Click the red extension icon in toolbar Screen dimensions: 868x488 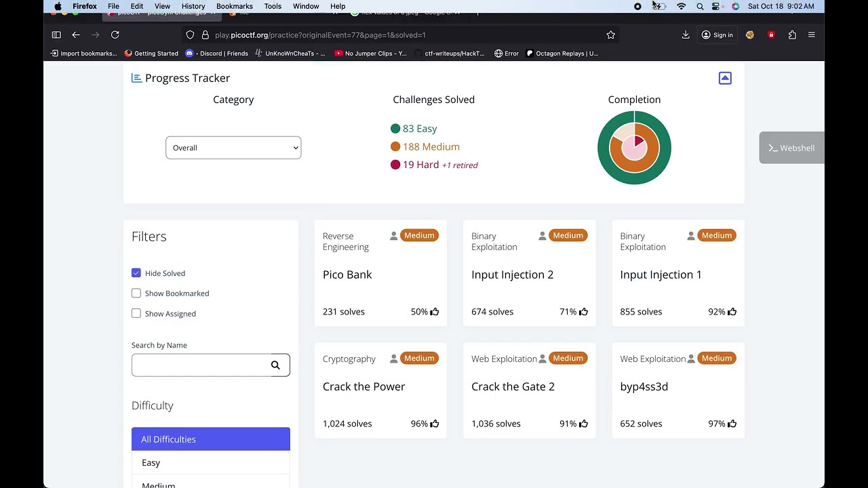pyautogui.click(x=771, y=35)
